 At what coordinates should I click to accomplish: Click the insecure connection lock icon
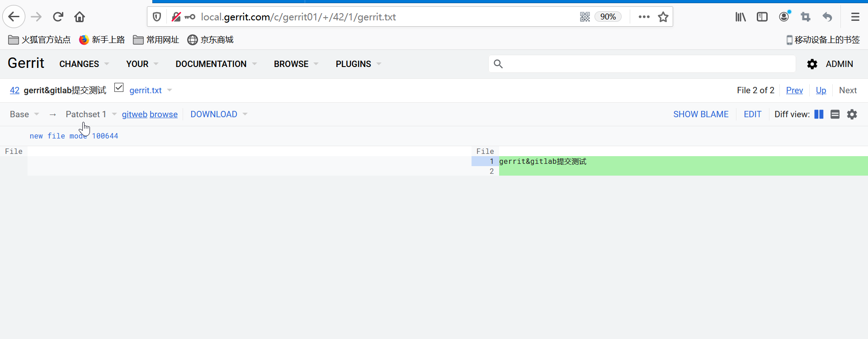176,17
